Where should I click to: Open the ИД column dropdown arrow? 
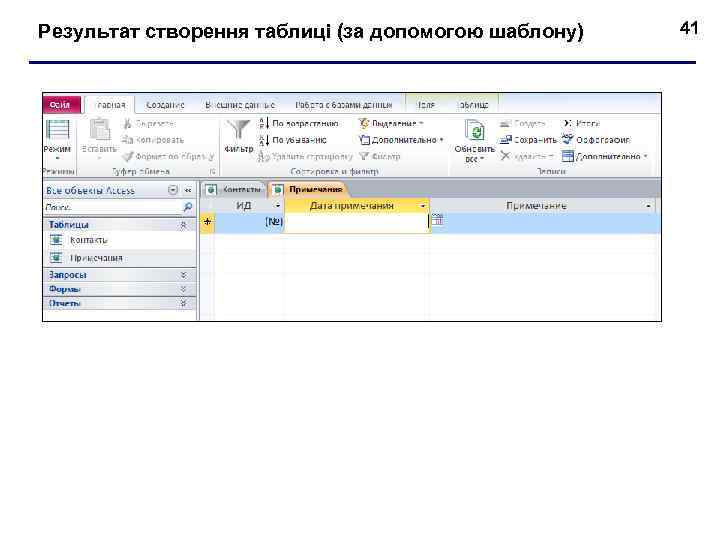tap(278, 206)
